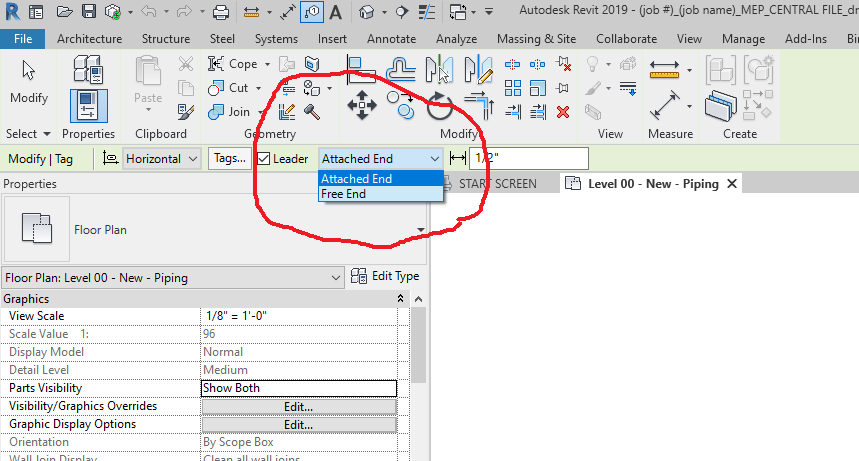Switch to the Architecture ribbon tab

pos(89,39)
